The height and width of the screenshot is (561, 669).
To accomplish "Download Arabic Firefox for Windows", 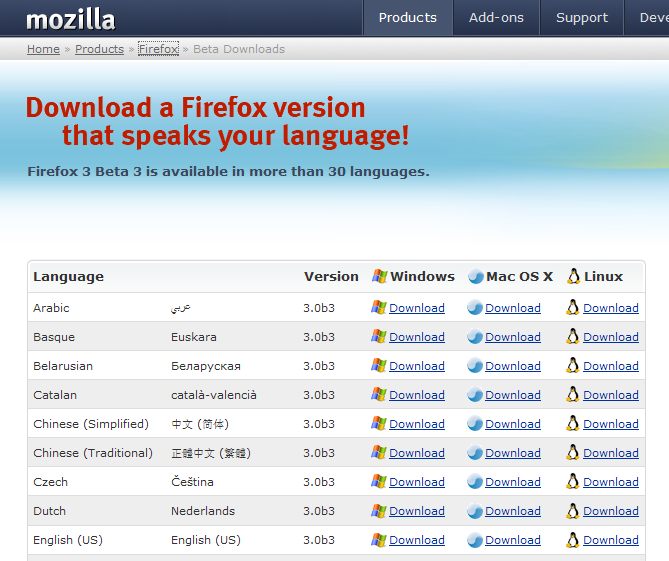I will (417, 308).
